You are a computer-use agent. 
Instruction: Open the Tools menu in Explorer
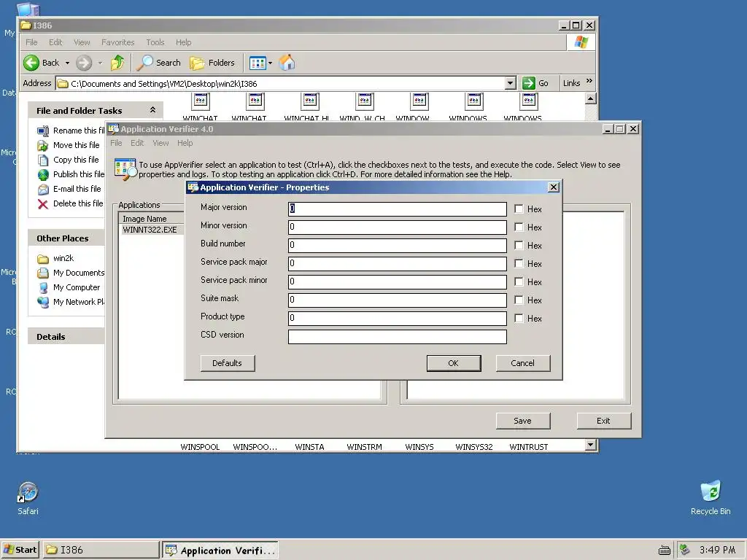tap(155, 42)
